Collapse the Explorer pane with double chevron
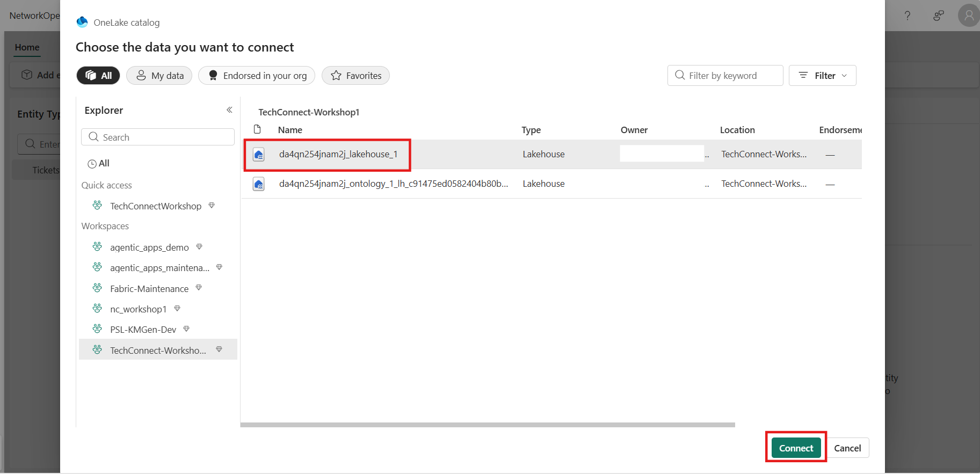Image resolution: width=980 pixels, height=474 pixels. click(229, 110)
